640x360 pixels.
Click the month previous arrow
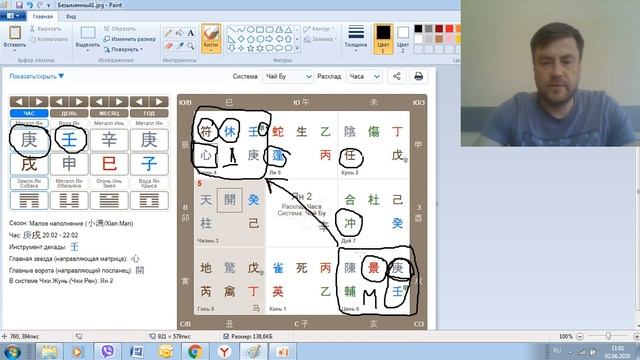tap(99, 102)
